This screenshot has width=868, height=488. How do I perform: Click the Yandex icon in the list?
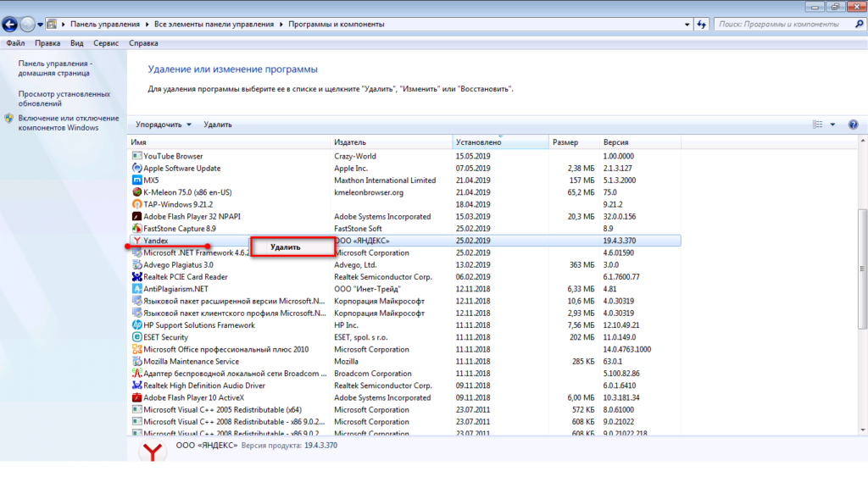click(x=136, y=241)
